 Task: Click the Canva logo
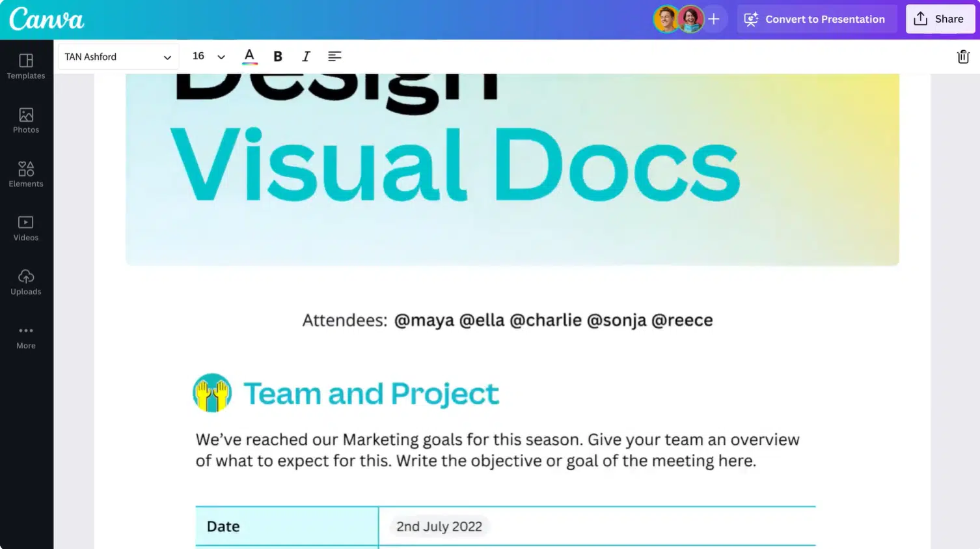[x=46, y=19]
